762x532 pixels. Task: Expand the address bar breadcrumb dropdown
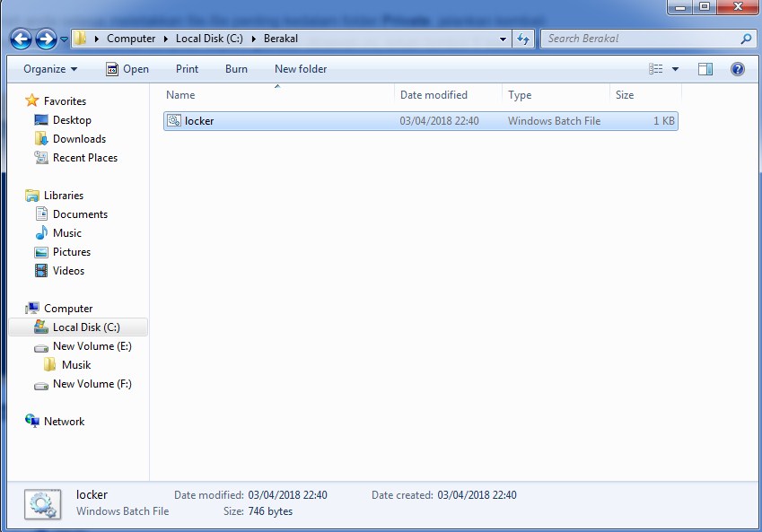(504, 39)
